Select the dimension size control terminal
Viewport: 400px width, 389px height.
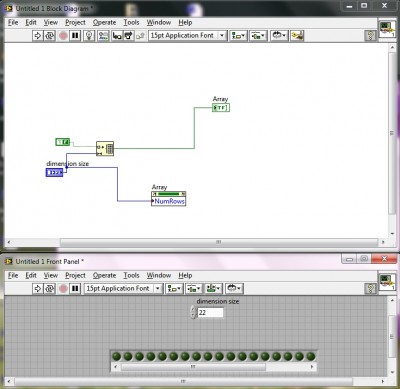pos(54,172)
